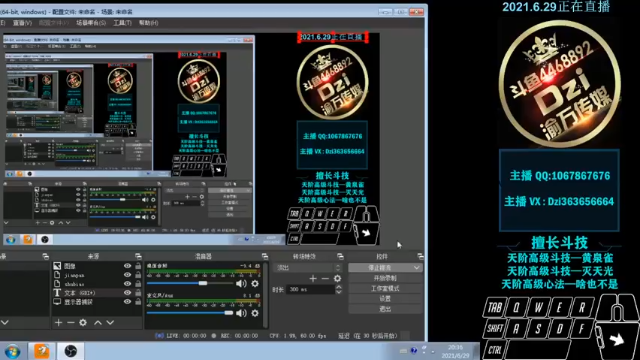Open transition properties gear icon
640x360 pixels.
pyautogui.click(x=338, y=278)
